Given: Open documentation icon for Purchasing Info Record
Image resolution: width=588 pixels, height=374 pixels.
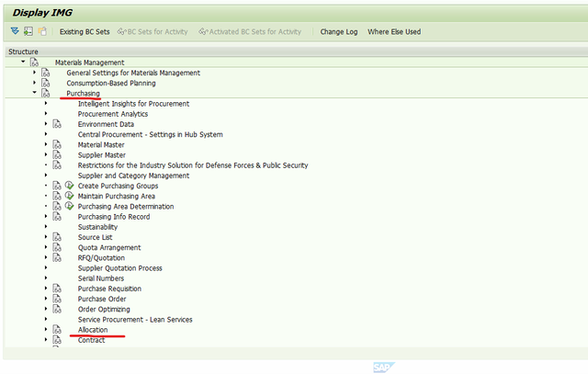Looking at the screenshot, I should (x=57, y=217).
